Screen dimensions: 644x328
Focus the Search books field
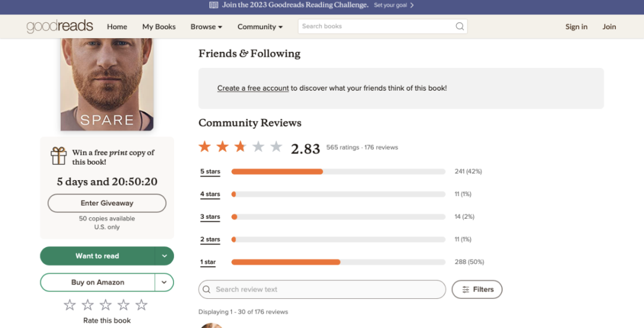[383, 26]
